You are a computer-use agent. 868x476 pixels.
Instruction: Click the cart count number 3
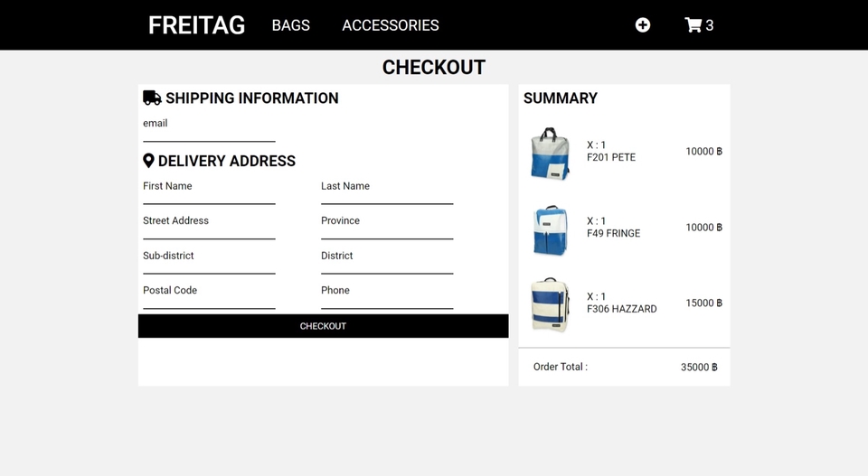710,25
